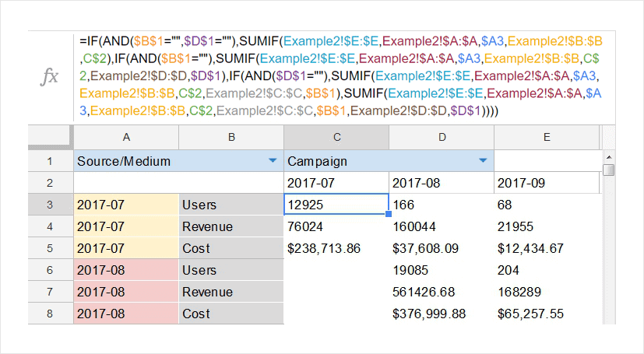Select column A header

tap(126, 137)
